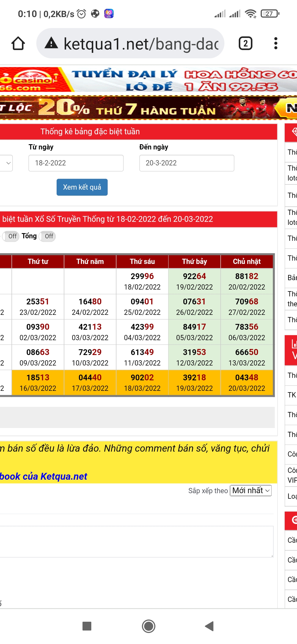Click the Xem kết quả button

pos(82,187)
